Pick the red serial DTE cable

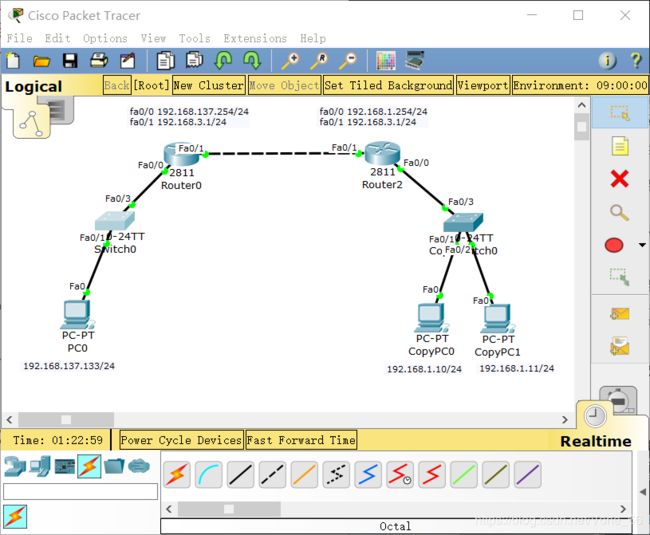[432, 474]
